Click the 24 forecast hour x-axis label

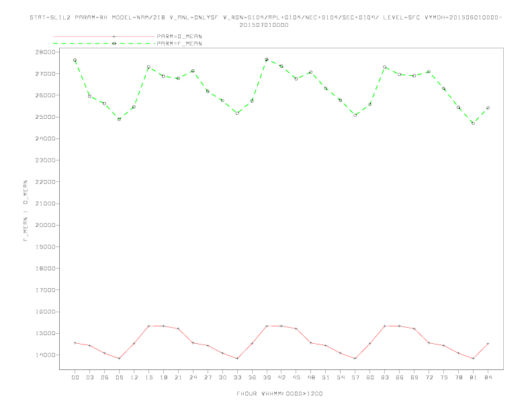coord(193,377)
